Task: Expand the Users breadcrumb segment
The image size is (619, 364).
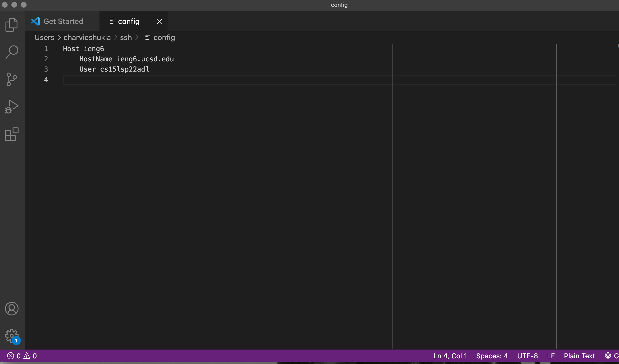Action: click(44, 38)
